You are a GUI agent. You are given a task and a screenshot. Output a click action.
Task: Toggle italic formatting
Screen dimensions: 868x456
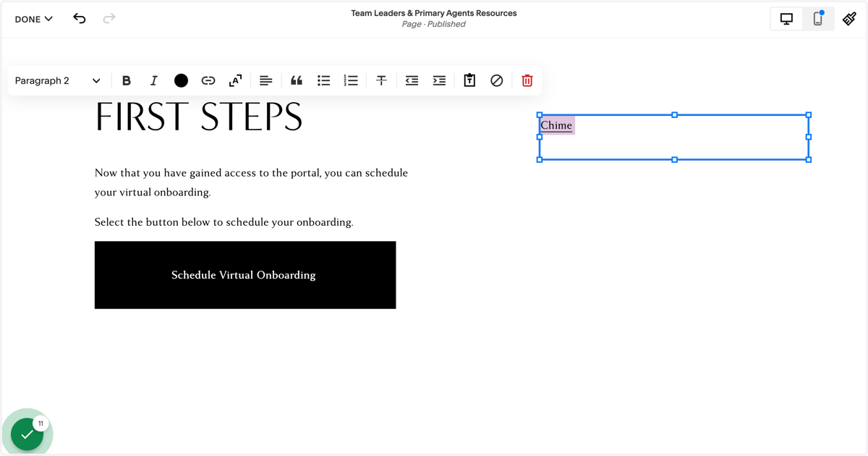coord(153,80)
